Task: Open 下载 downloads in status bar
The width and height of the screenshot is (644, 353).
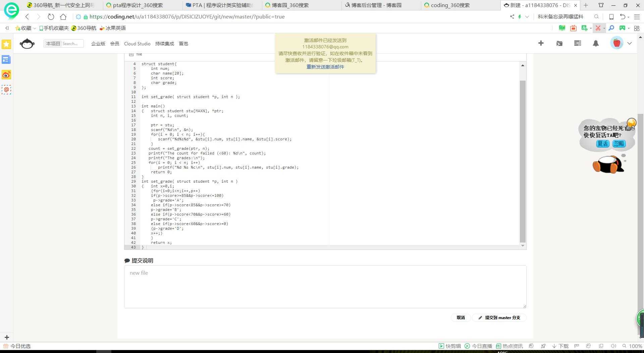Action: pyautogui.click(x=560, y=346)
